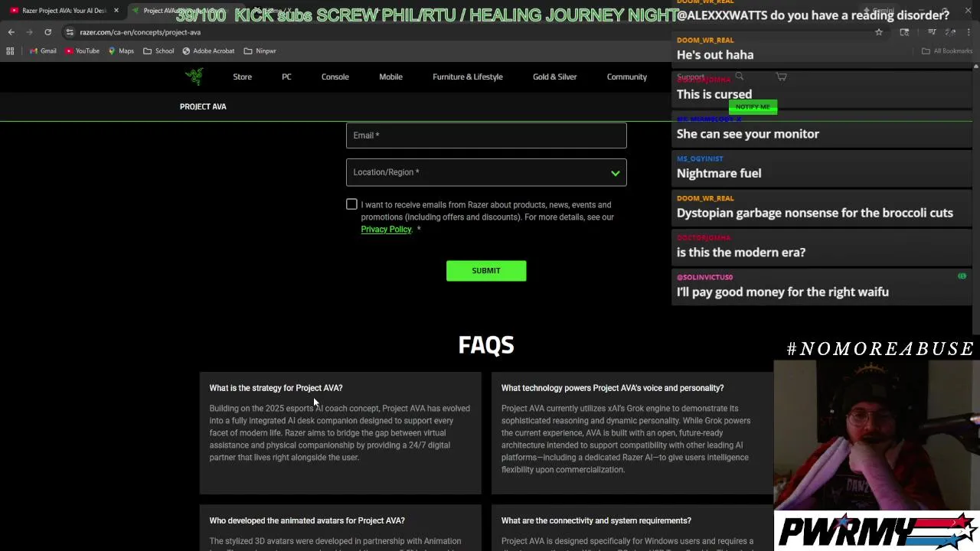
Task: Reload the Razer page
Action: point(47,32)
